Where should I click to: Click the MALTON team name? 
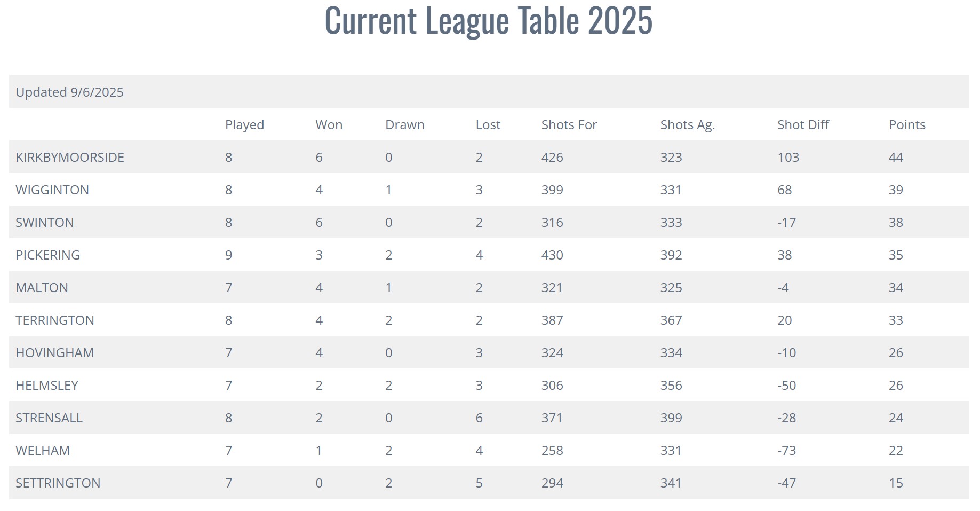42,288
